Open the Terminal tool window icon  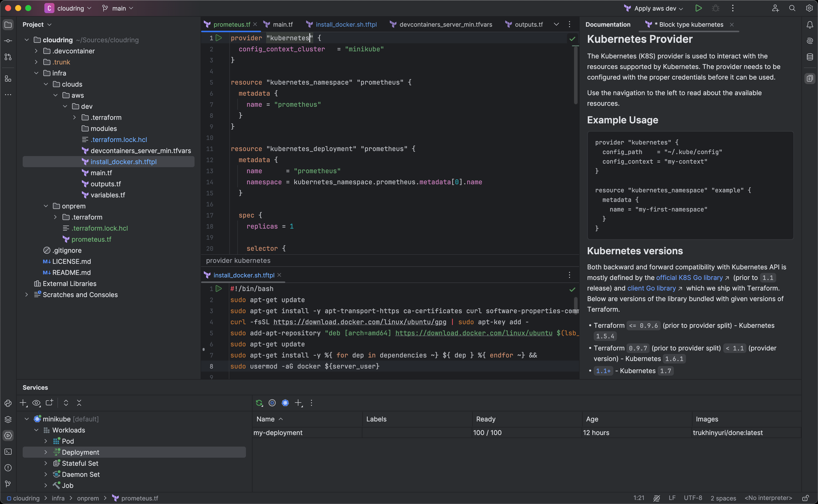tap(8, 452)
